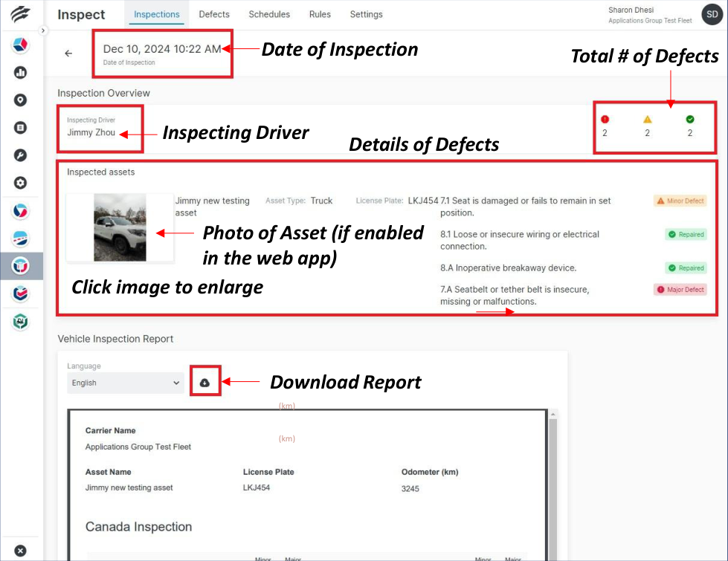Screen dimensions: 728x561
Task: Open the gear icon in the left sidebar
Action: pos(20,182)
